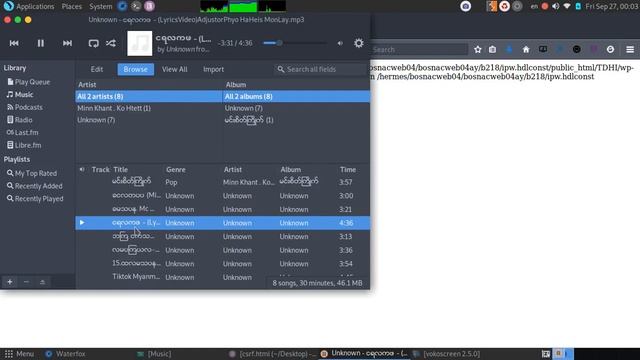The width and height of the screenshot is (640, 360).
Task: Open My Top Rated playlist
Action: pos(32,173)
